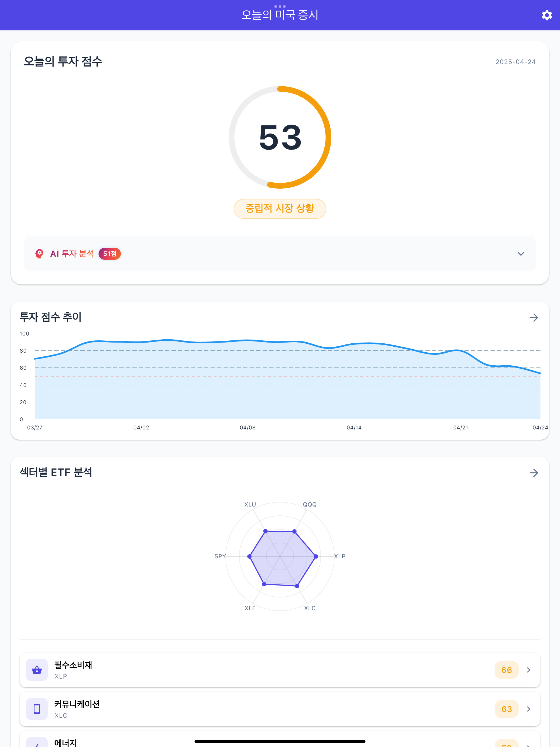Click the XLP point on radar chart

click(316, 556)
